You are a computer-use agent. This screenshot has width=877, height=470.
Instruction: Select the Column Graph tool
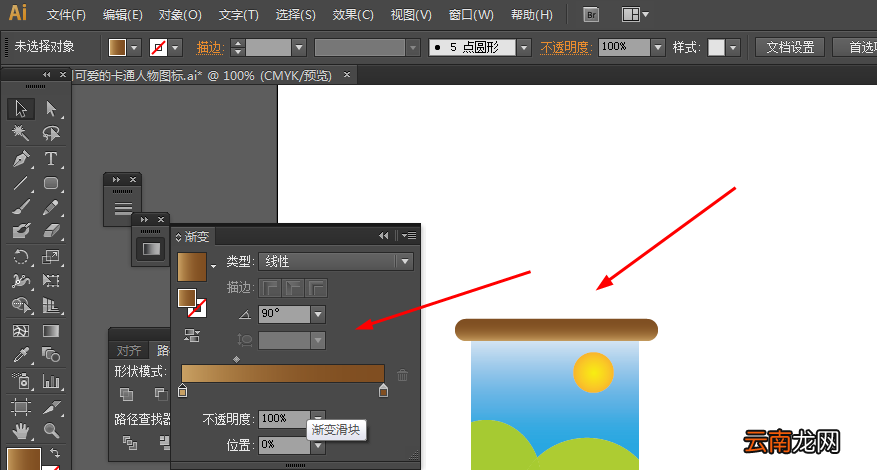click(51, 381)
